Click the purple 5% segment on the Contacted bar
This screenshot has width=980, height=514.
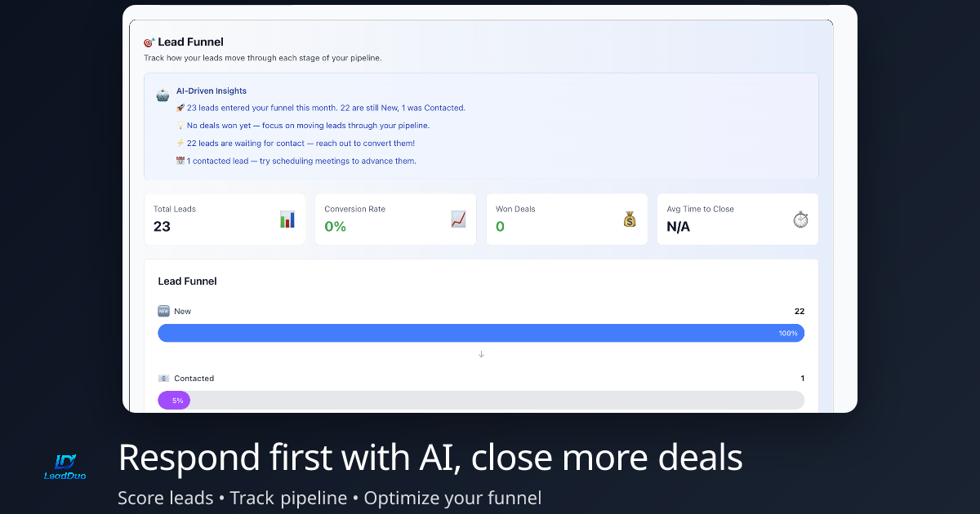pos(174,400)
